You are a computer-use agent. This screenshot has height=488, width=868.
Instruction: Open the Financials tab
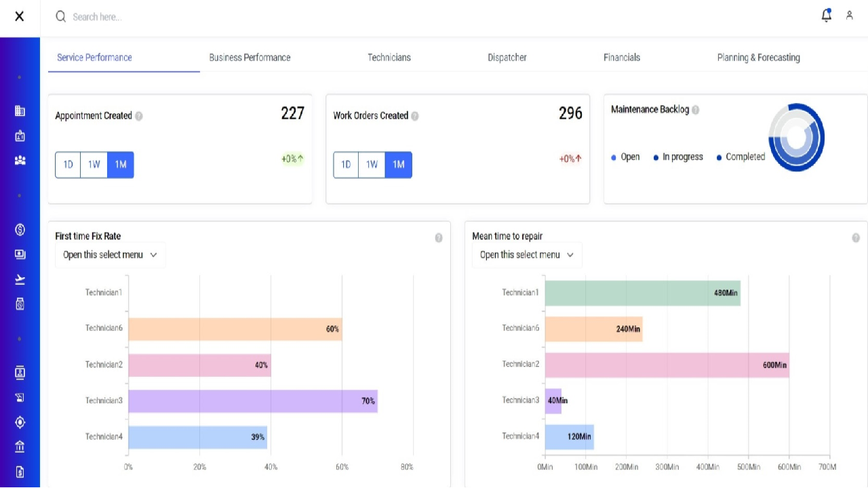(x=621, y=58)
